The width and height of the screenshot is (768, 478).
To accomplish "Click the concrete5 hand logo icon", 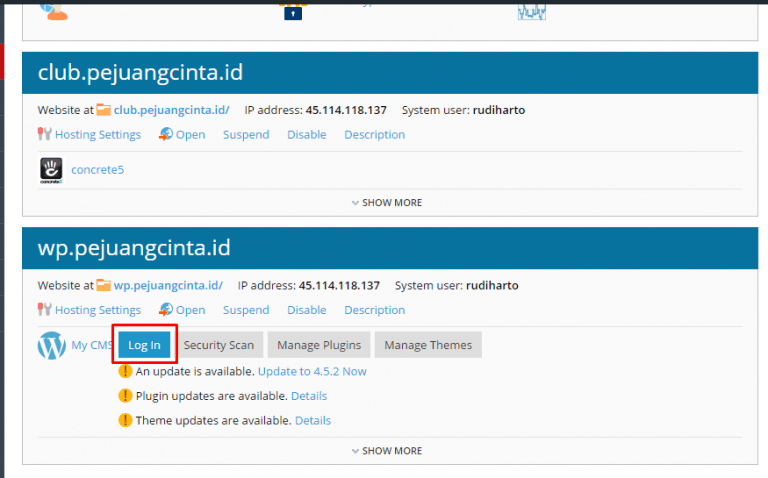I will [x=51, y=170].
